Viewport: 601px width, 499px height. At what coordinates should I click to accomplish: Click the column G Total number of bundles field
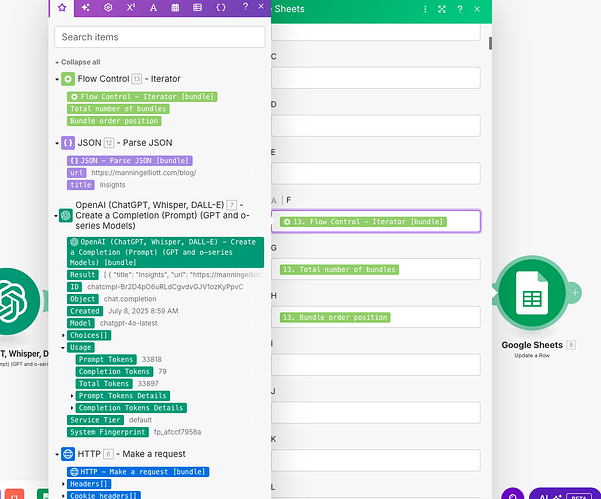[376, 269]
